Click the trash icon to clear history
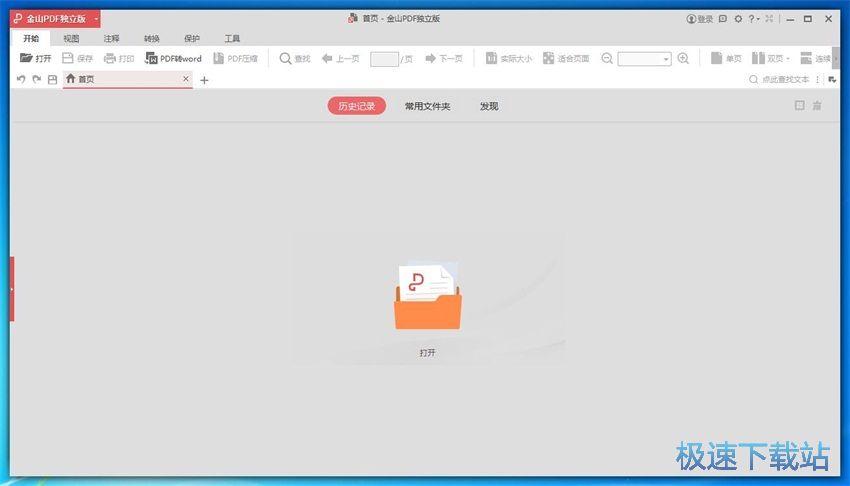 coord(816,105)
